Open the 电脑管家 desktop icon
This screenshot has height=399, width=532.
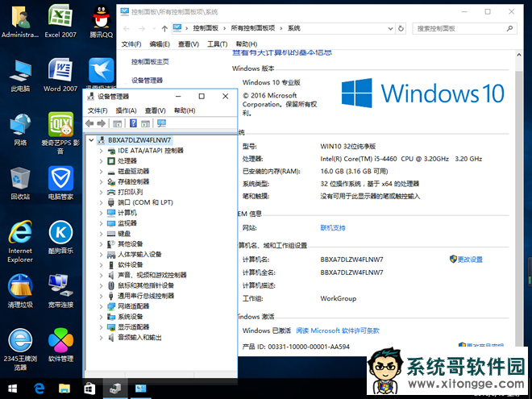(x=60, y=183)
